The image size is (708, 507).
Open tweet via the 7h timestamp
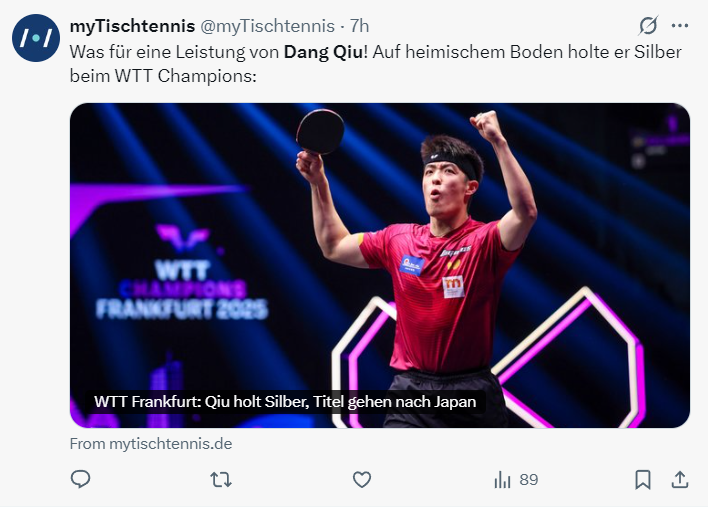[x=359, y=25]
